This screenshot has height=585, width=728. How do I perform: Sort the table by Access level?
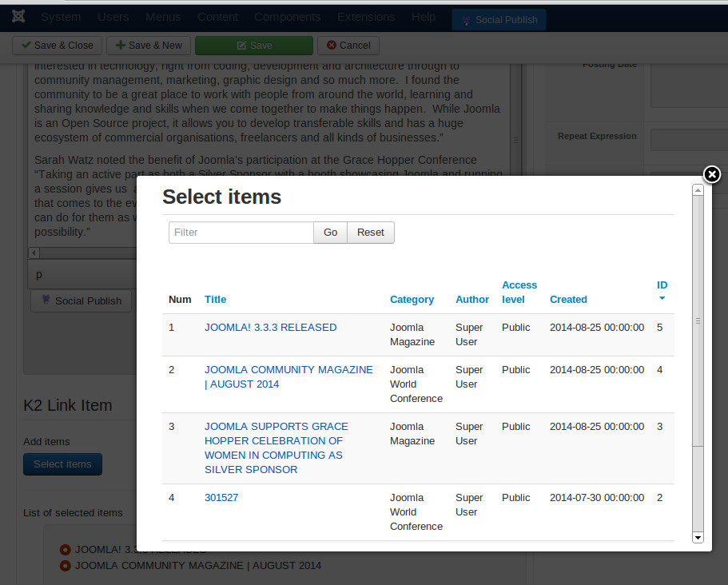point(519,292)
